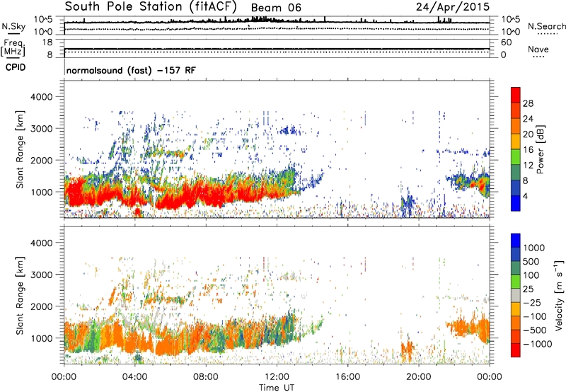Select the bright blue Velocity swatch above 1000
Viewport: 566px width, 392px height.
(516, 241)
